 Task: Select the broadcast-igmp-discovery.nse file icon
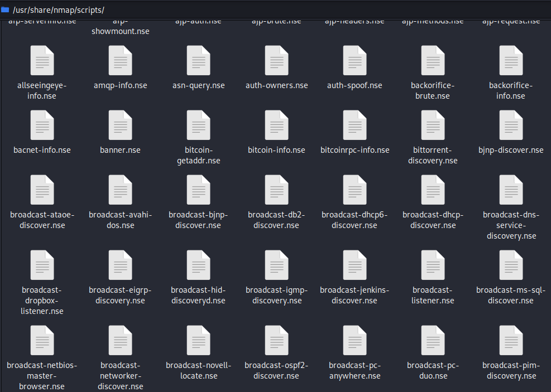tap(276, 265)
